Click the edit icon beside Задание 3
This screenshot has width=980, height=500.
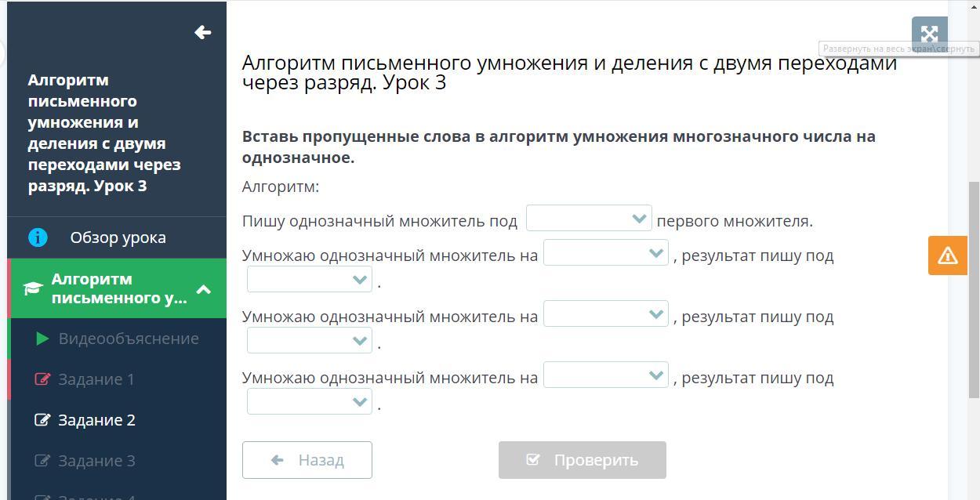(x=42, y=461)
